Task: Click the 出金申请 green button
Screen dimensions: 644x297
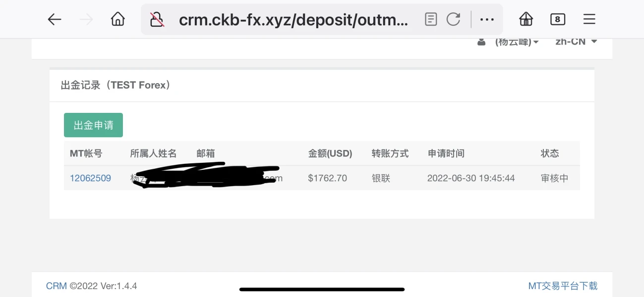Action: pyautogui.click(x=93, y=125)
